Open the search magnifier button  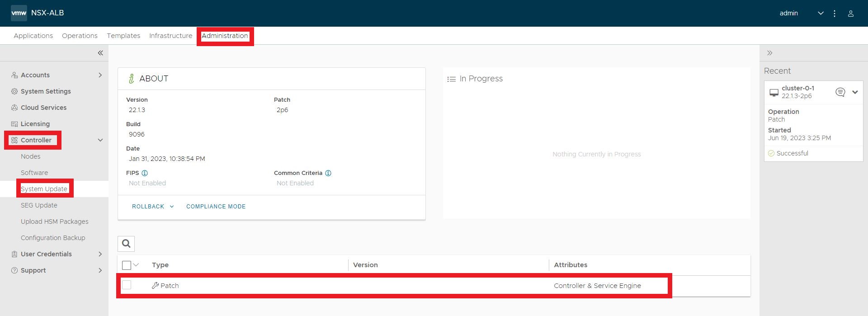(x=126, y=244)
